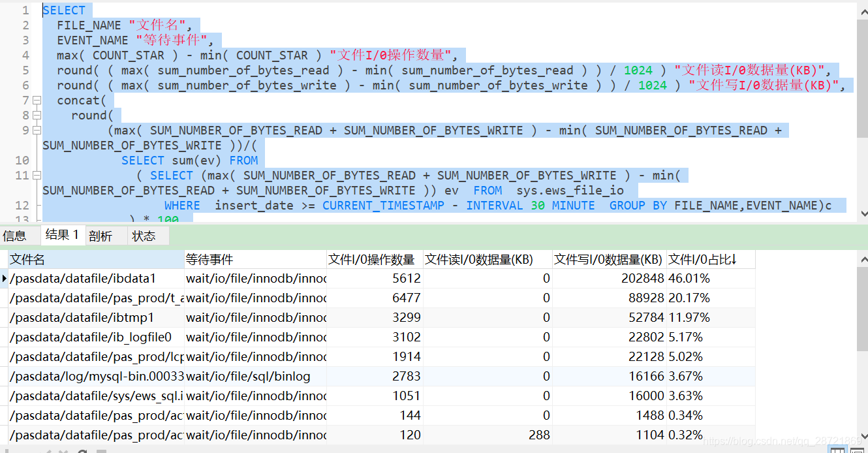Image resolution: width=868 pixels, height=453 pixels.
Task: Select the percentage cell 3.63%
Action: pos(711,396)
